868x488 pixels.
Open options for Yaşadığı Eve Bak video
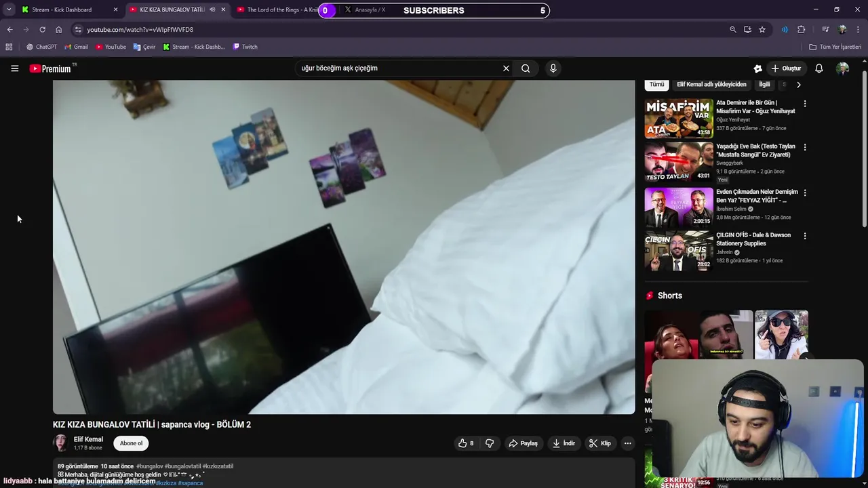805,147
